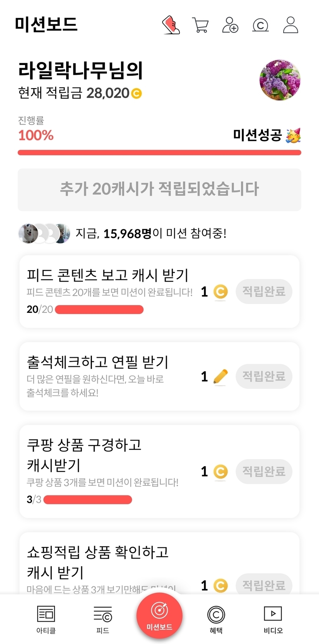Switch to the 아티클 tab

point(46,619)
